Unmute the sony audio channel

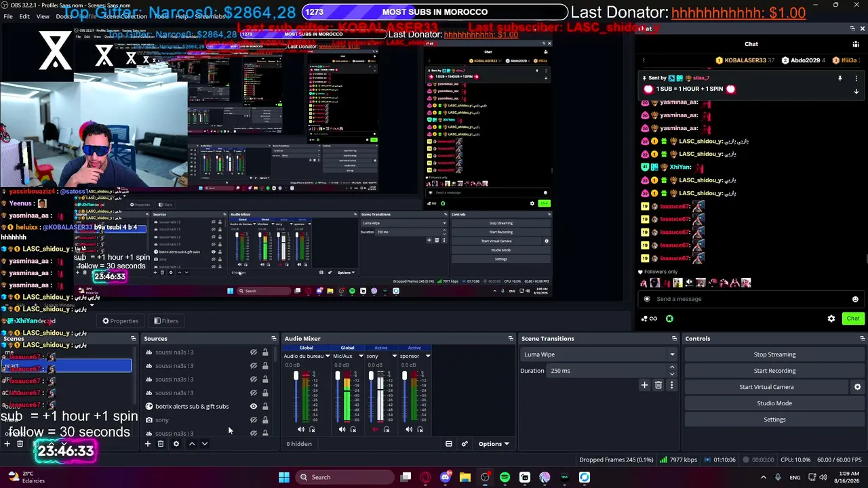coord(375,430)
